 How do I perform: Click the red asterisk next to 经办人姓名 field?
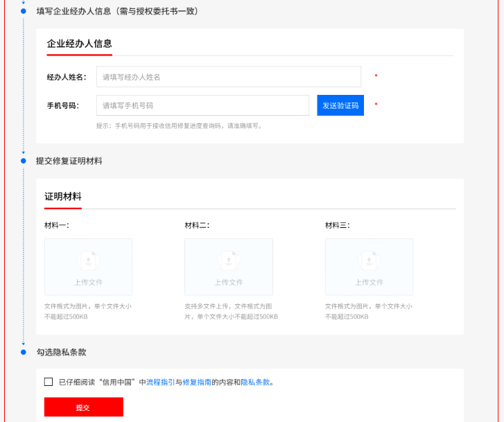(x=376, y=76)
